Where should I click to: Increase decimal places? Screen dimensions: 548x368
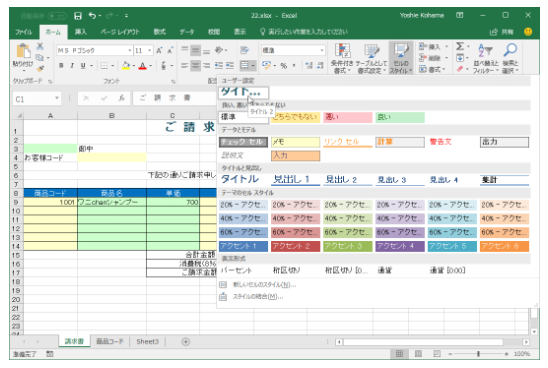pos(309,65)
